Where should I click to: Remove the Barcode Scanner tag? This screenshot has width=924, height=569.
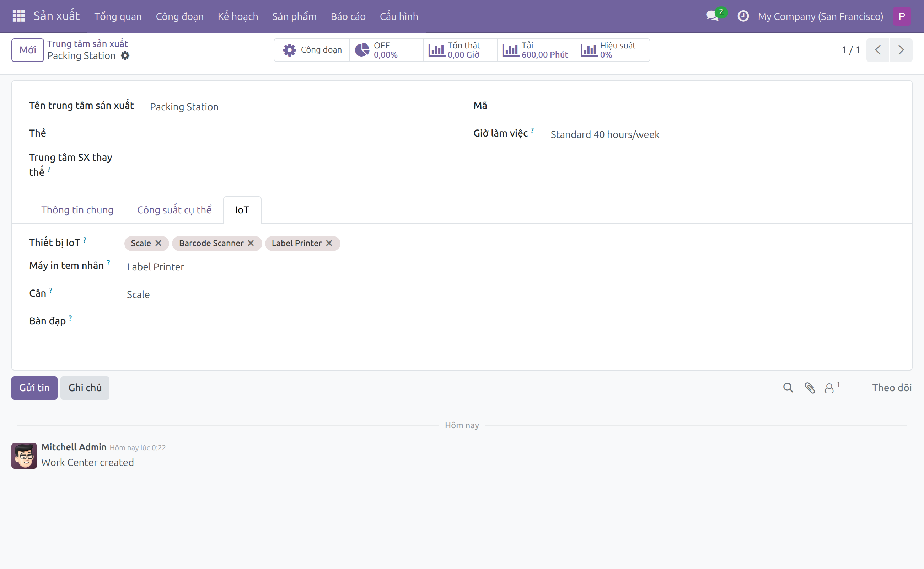[251, 243]
